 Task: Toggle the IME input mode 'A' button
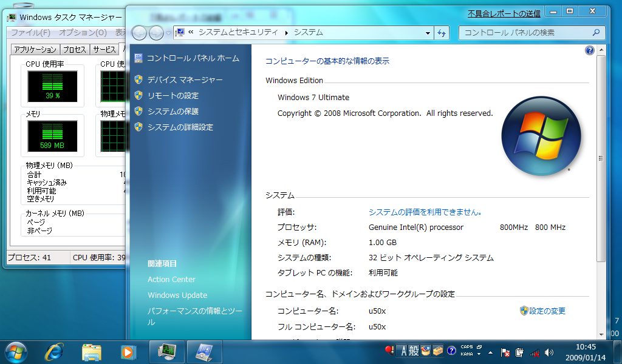[403, 351]
